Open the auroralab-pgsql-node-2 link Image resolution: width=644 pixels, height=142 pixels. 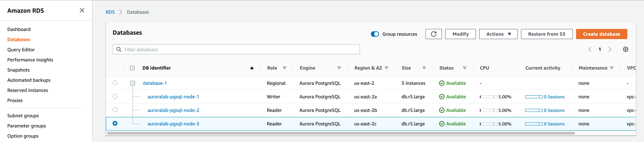coord(173,110)
